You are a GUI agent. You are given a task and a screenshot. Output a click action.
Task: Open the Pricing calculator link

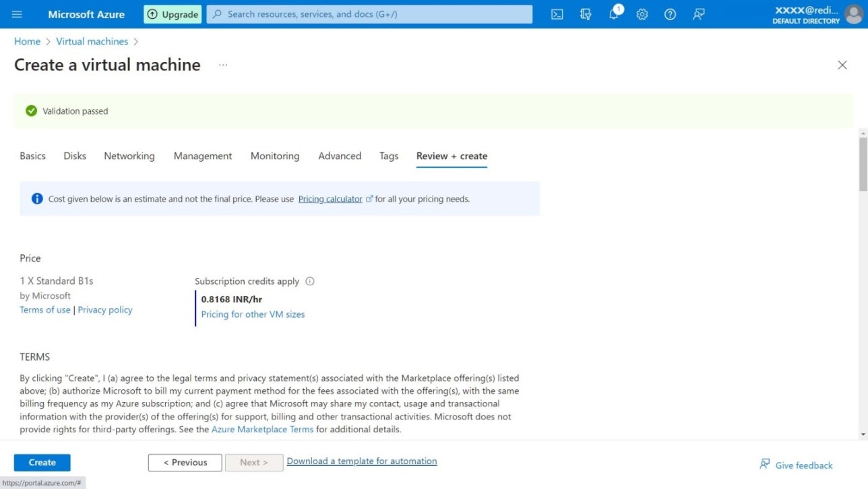(x=330, y=199)
